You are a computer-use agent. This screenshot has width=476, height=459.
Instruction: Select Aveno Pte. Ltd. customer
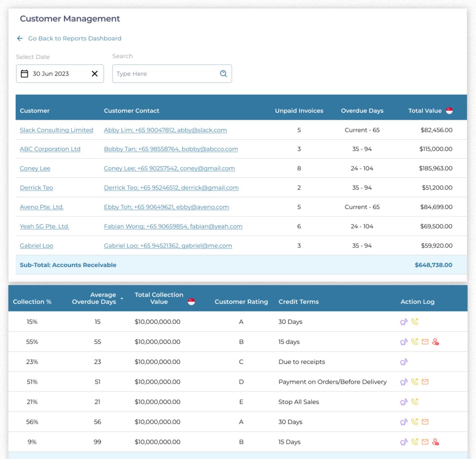click(42, 207)
